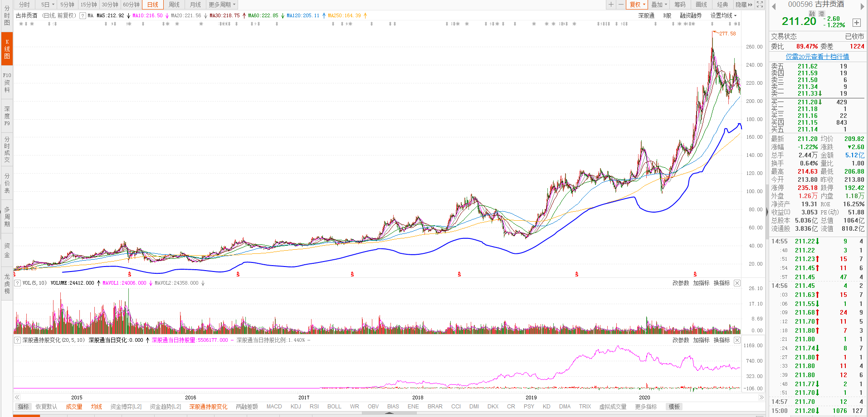This screenshot has width=868, height=417.
Task: Click the 深股通 overlay button
Action: 646,15
